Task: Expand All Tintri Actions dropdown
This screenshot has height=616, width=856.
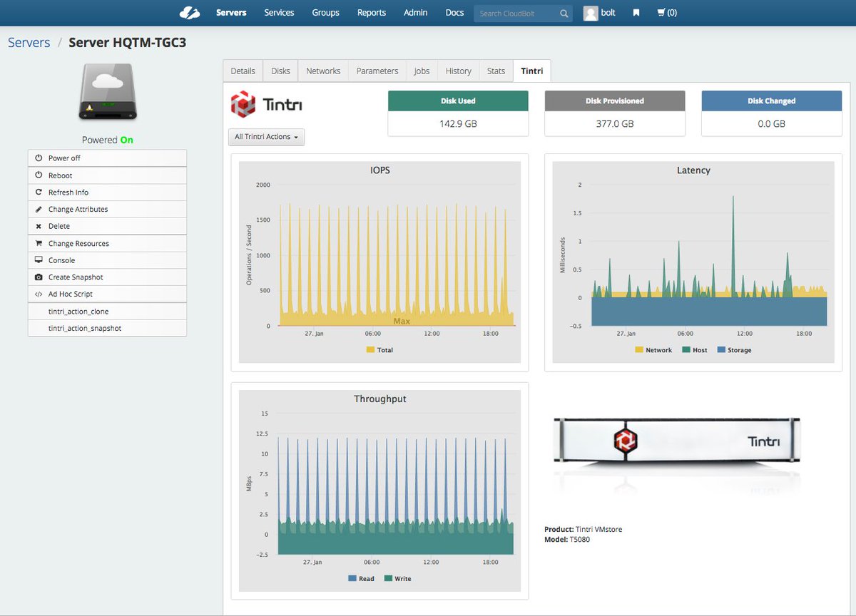Action: [267, 137]
